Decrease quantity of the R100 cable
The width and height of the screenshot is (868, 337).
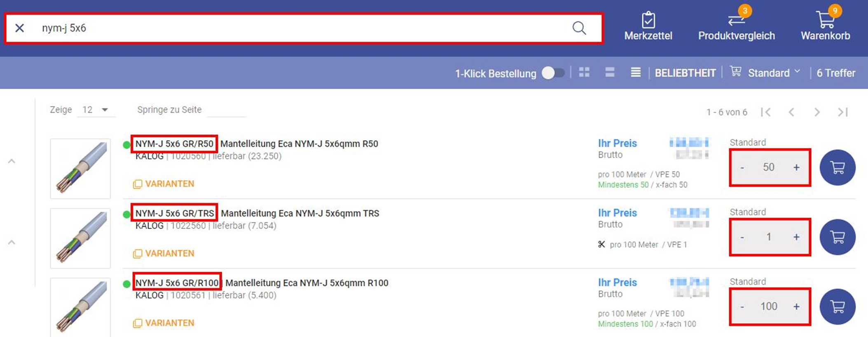[x=742, y=307]
